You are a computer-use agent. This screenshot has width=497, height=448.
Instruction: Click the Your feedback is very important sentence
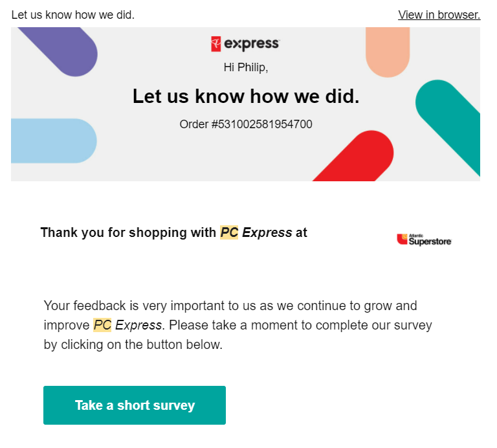point(230,306)
